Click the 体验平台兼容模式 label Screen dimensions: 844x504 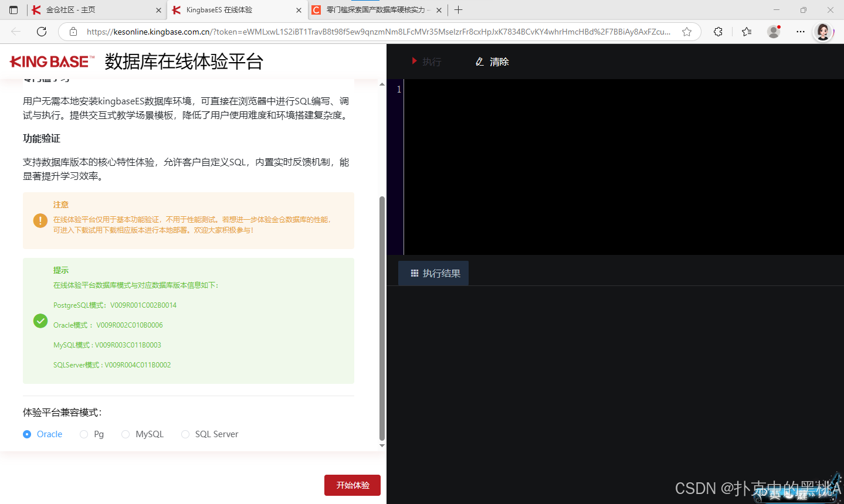click(x=63, y=413)
